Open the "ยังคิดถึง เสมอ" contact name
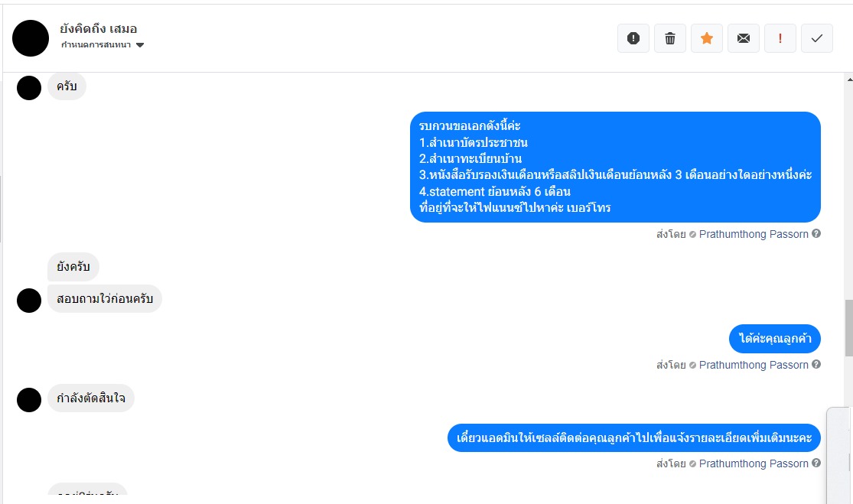The image size is (853, 504). (99, 29)
